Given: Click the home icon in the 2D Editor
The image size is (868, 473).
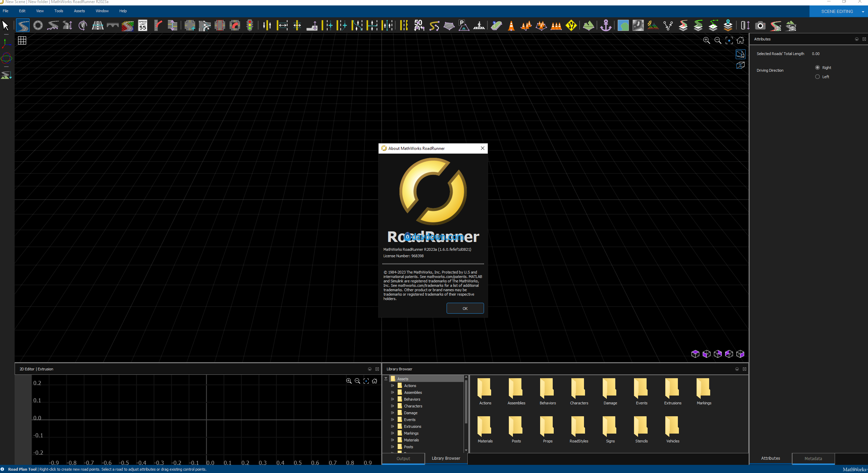Looking at the screenshot, I should pyautogui.click(x=374, y=381).
